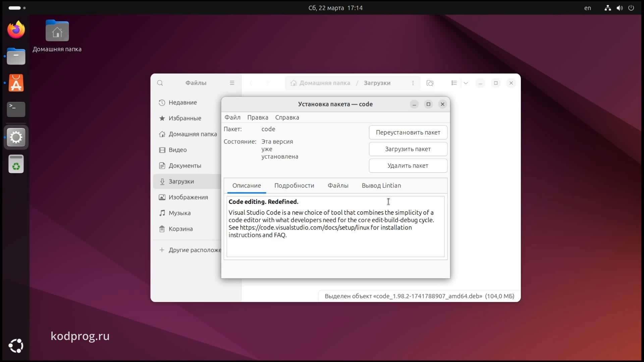
Task: Close the Установка пакета — code window
Action: pyautogui.click(x=442, y=104)
